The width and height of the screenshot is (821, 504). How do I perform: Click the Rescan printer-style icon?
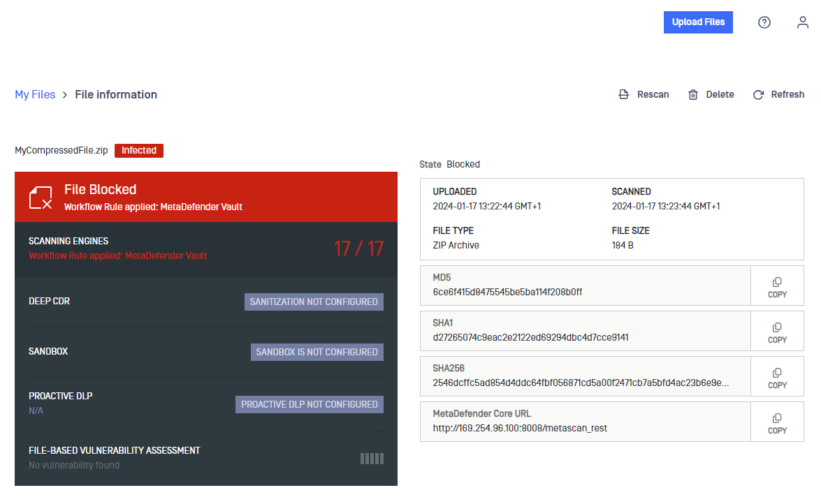(x=623, y=95)
